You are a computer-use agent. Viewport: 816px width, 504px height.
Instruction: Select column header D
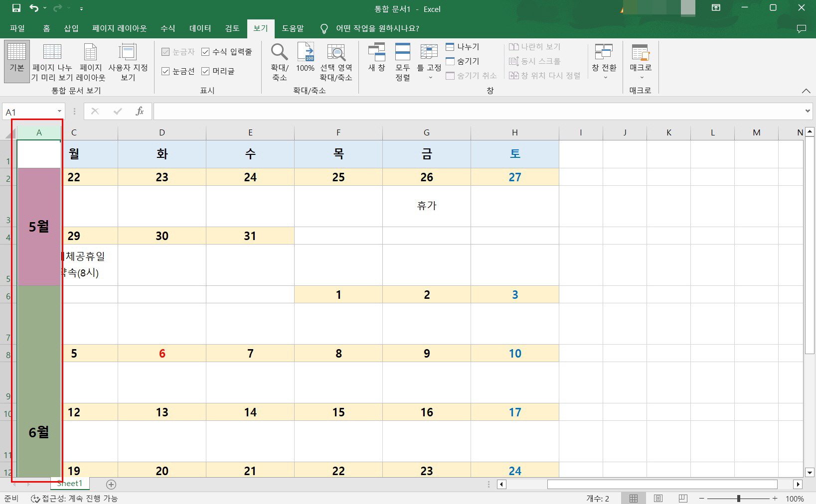(x=162, y=132)
